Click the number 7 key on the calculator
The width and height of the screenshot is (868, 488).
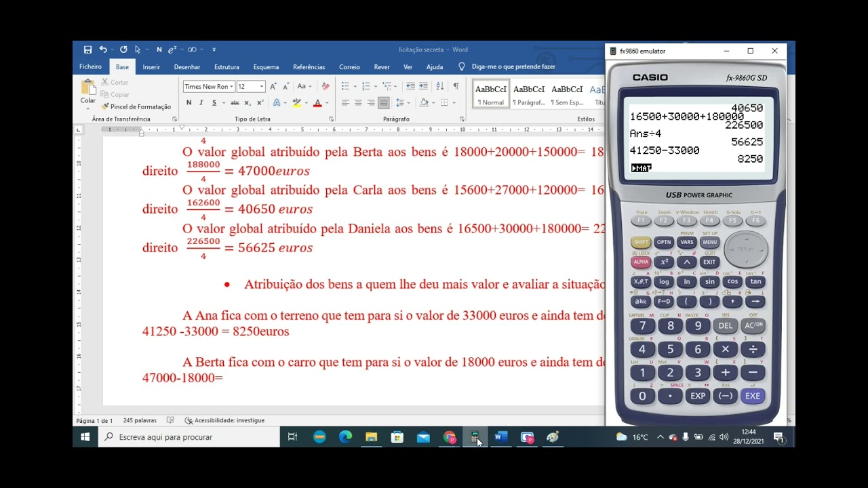point(642,325)
